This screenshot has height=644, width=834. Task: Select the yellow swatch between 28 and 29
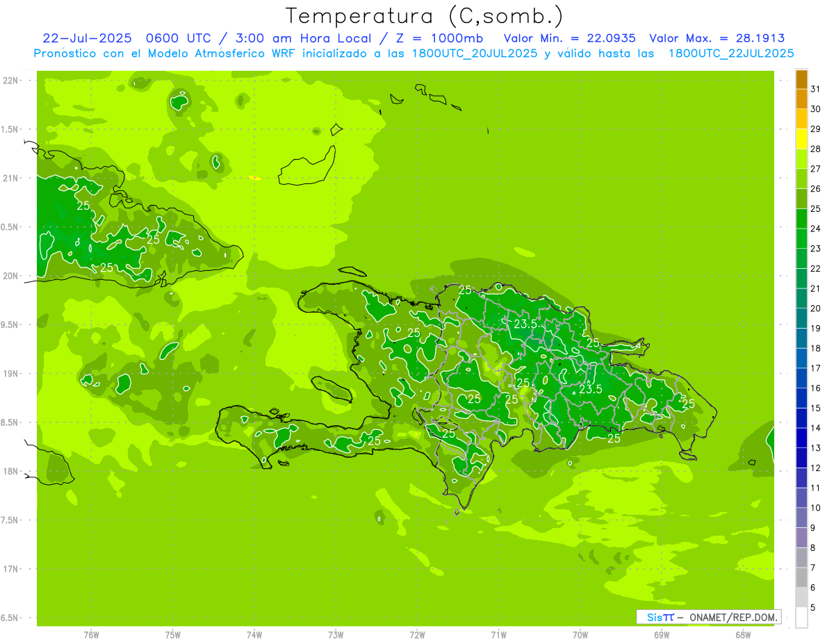coord(801,139)
